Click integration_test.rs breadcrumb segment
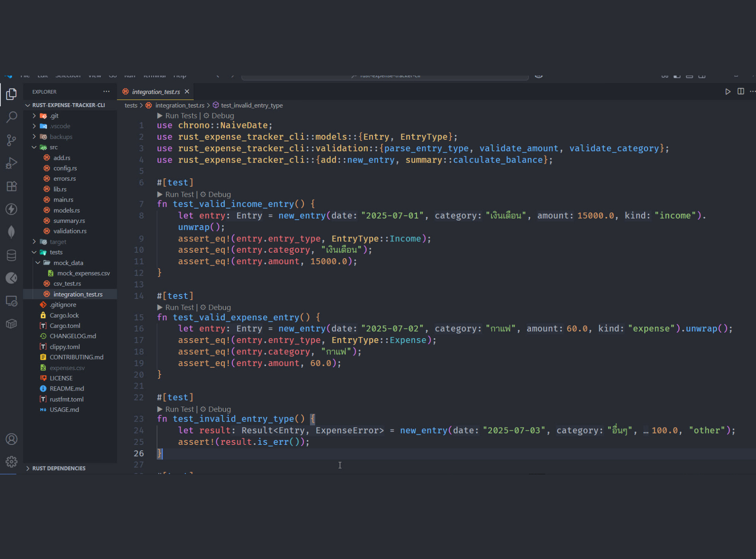Viewport: 756px width, 559px height. click(176, 106)
